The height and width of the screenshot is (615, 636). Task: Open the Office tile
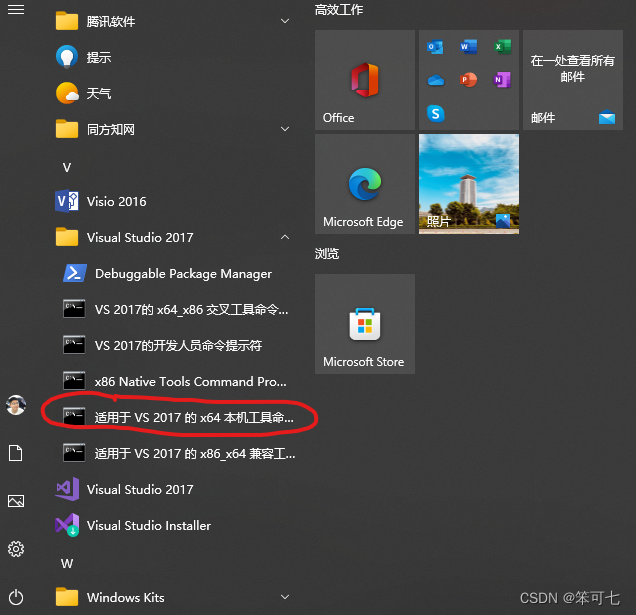(x=365, y=80)
